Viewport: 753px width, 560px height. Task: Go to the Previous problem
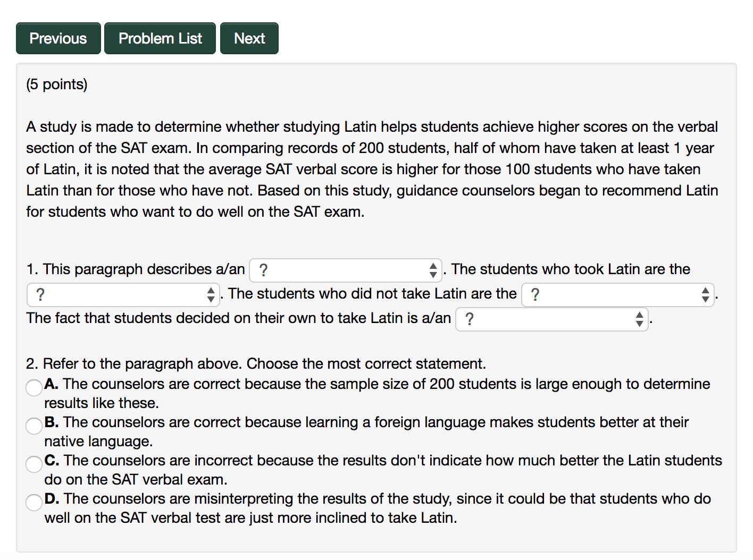click(58, 38)
